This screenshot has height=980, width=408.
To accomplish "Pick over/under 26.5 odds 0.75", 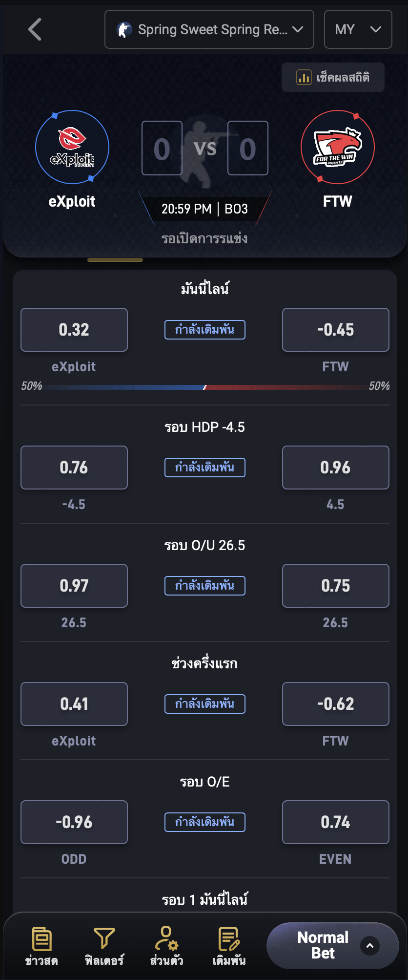I will pyautogui.click(x=336, y=586).
